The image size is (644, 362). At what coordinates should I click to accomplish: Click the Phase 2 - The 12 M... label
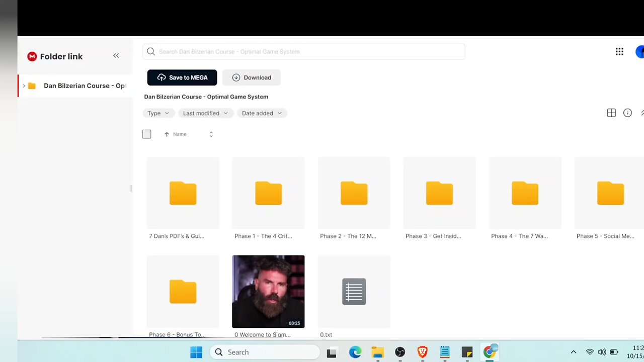pos(348,236)
